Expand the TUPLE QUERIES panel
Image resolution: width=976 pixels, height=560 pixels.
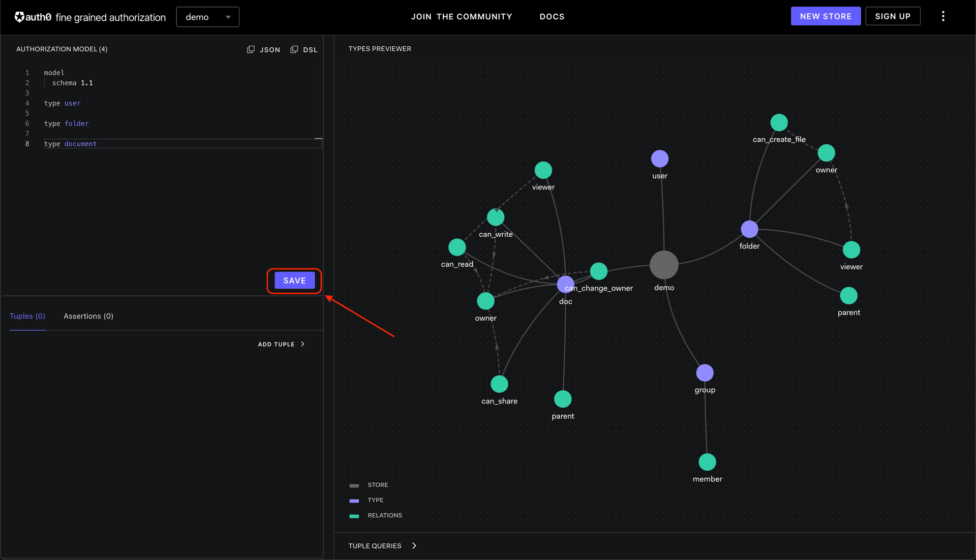coord(382,545)
